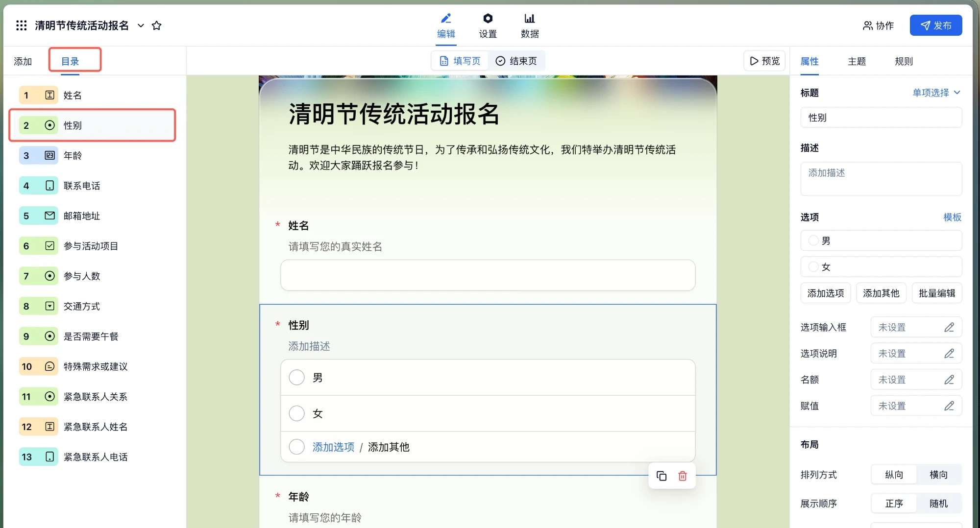Select 交通方式 in the outline list
This screenshot has height=528, width=980.
point(92,306)
